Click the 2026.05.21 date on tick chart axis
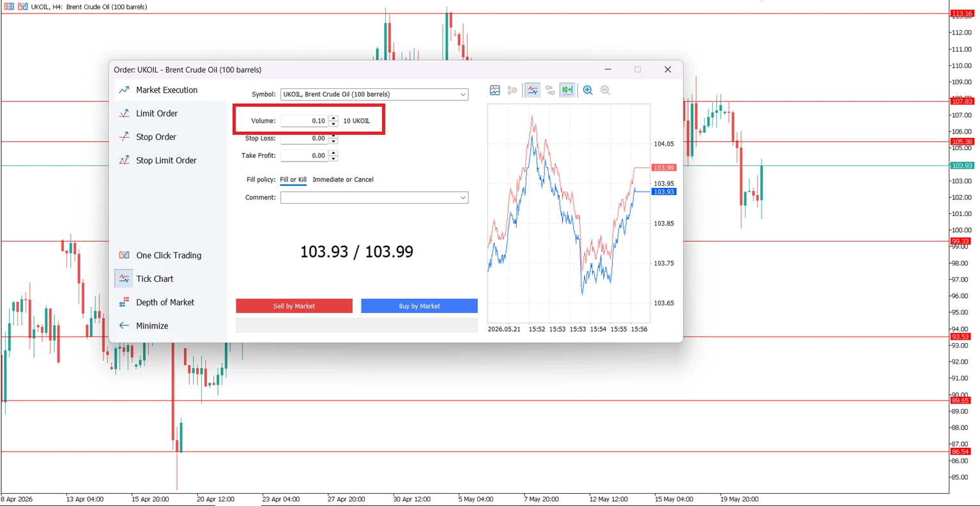The height and width of the screenshot is (506, 980). [x=504, y=329]
